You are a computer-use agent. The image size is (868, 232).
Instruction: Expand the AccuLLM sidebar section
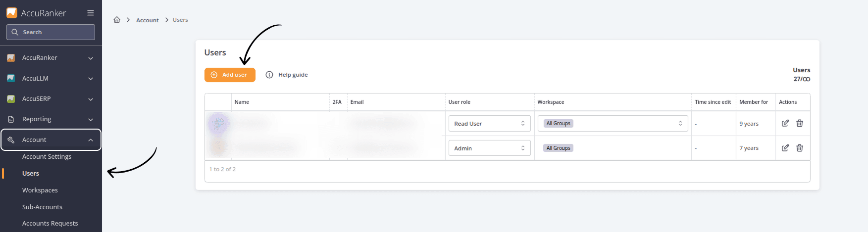click(x=91, y=79)
